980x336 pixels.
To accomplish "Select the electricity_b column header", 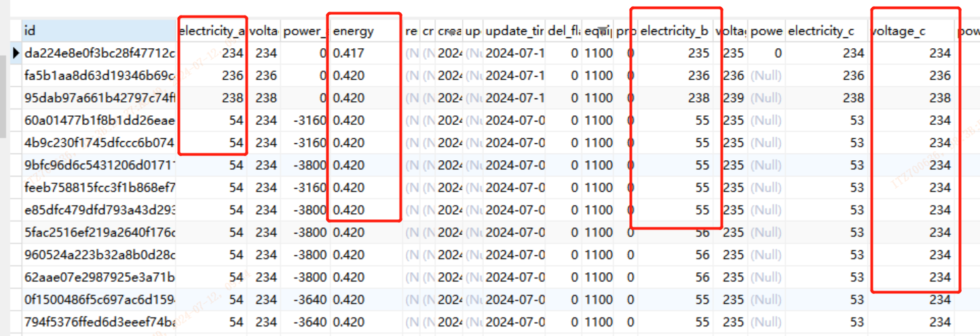I will tap(675, 31).
